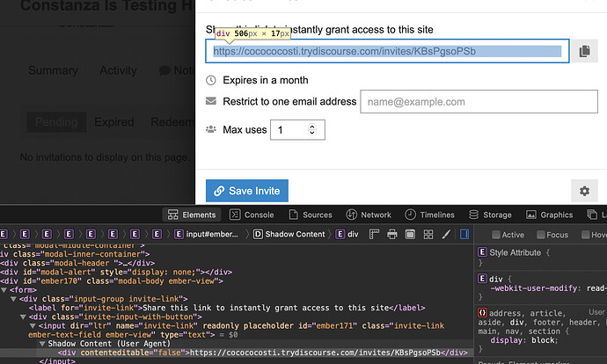
Task: Enable the Focus pseudo-class checkbox
Action: click(541, 235)
